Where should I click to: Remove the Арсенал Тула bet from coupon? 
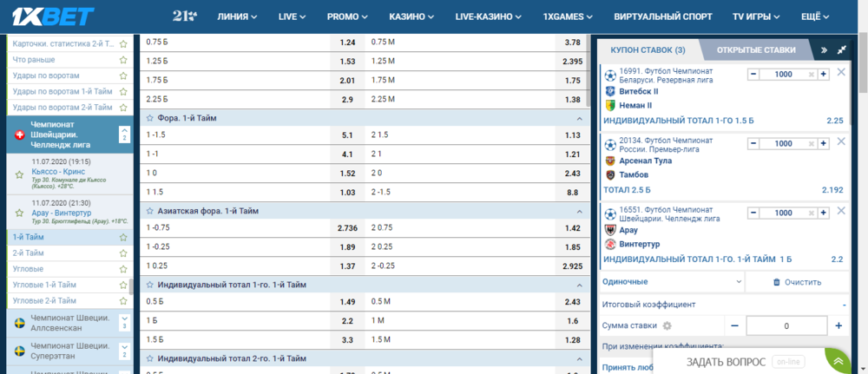[x=841, y=141]
